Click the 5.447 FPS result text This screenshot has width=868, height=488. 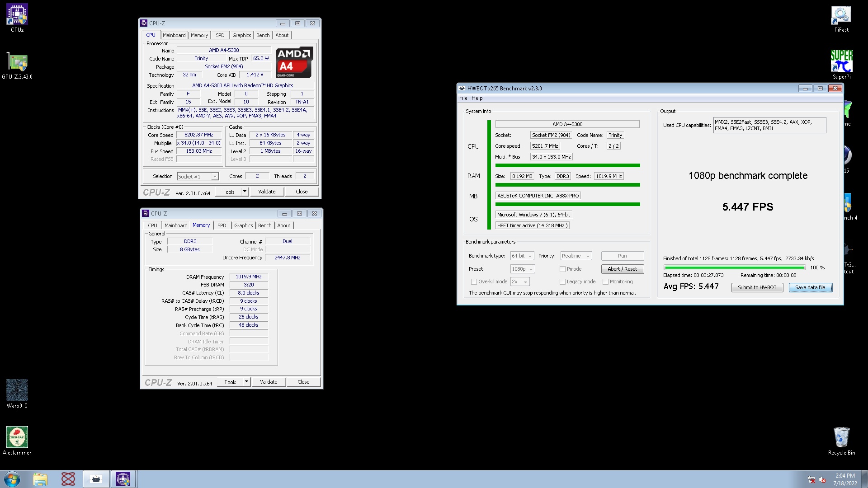click(748, 207)
